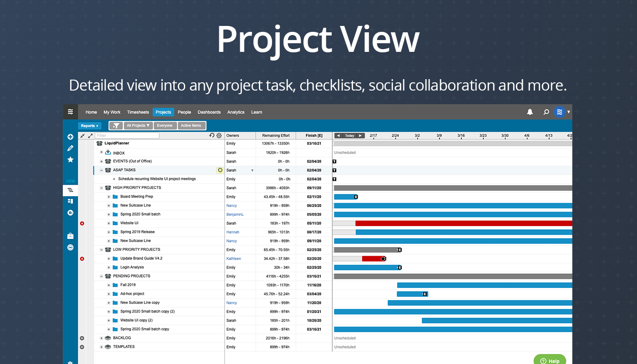637x364 pixels.
Task: Move the timeline back with the left arrow
Action: pos(339,136)
